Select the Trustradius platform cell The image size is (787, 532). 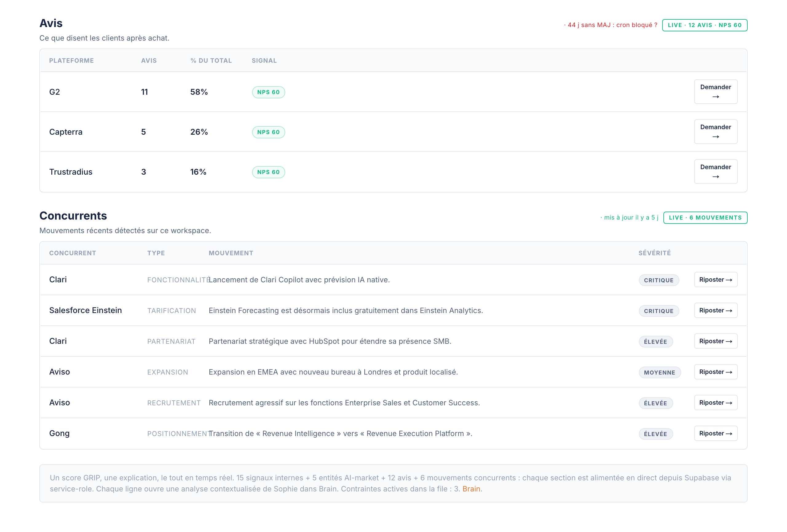tap(71, 172)
